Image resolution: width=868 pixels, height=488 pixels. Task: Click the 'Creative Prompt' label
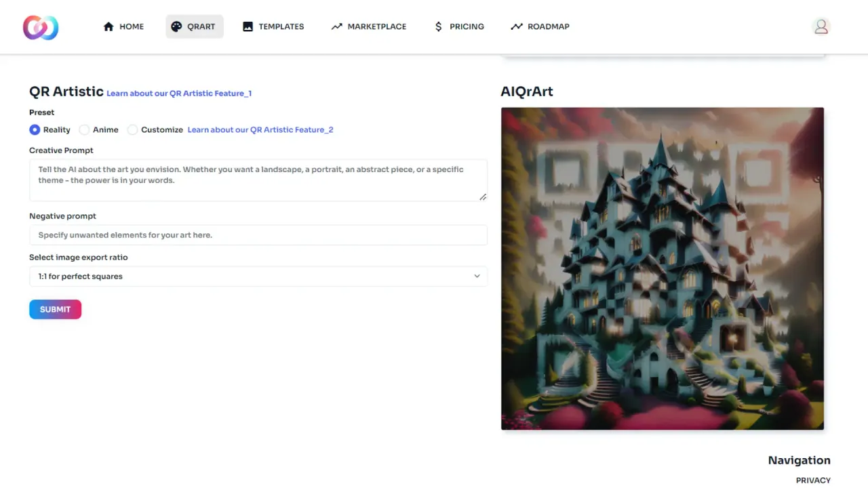[61, 150]
